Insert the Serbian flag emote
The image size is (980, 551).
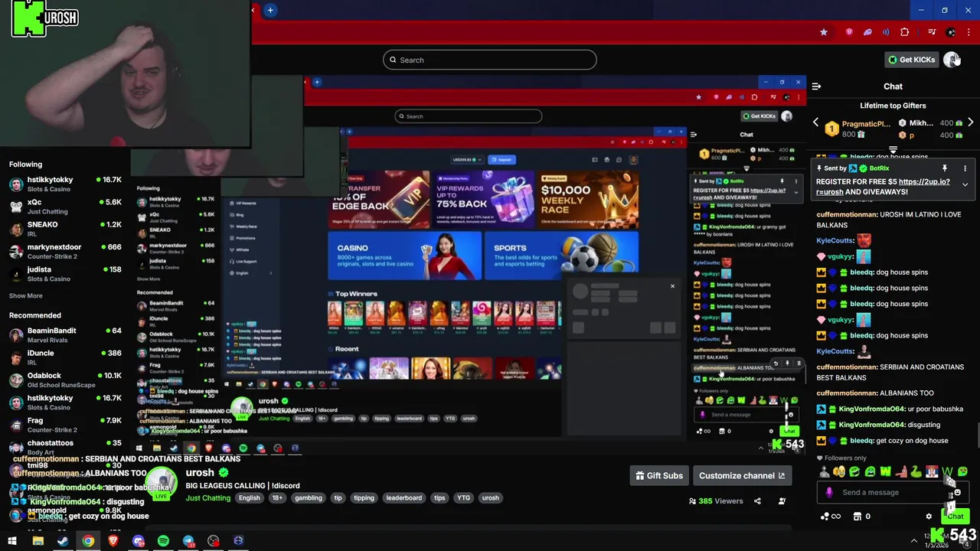[x=932, y=471]
